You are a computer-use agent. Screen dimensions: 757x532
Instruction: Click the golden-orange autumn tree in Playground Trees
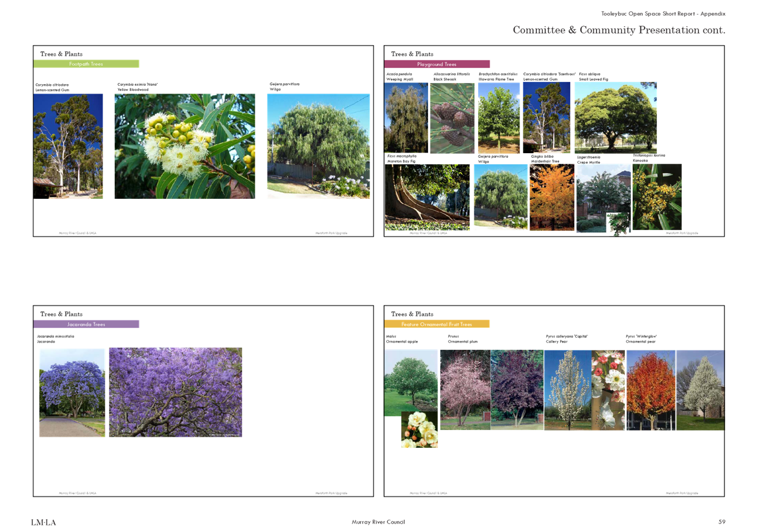click(552, 197)
